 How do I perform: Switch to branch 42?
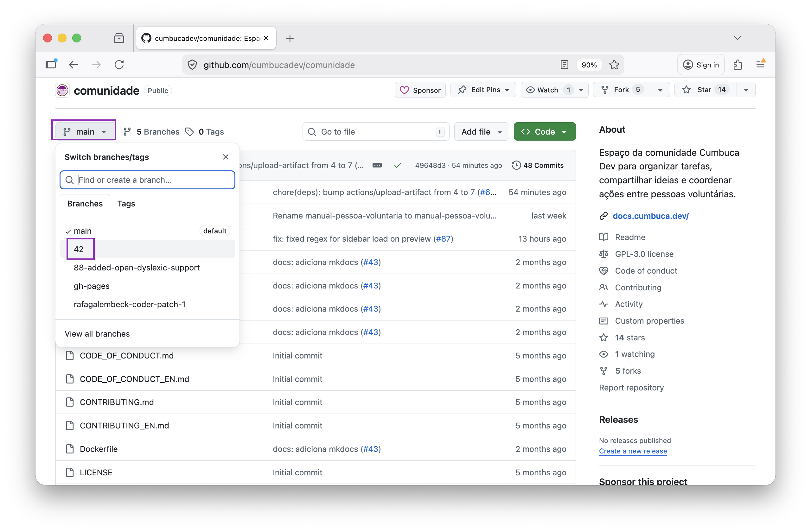tap(148, 249)
